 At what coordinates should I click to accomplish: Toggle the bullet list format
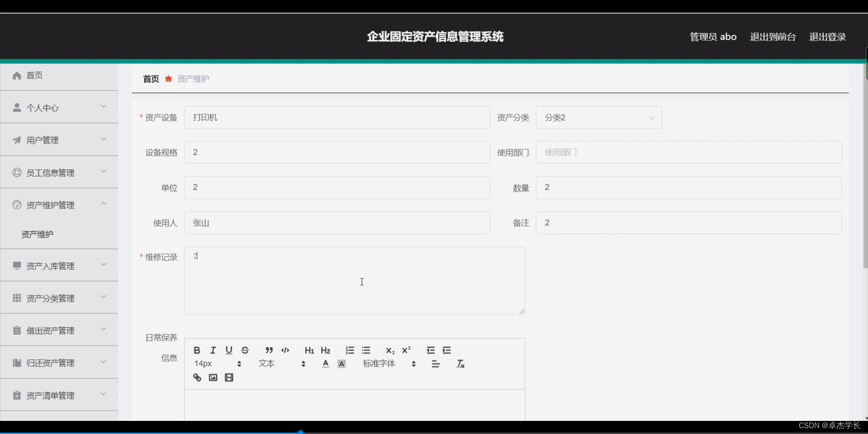click(x=366, y=350)
